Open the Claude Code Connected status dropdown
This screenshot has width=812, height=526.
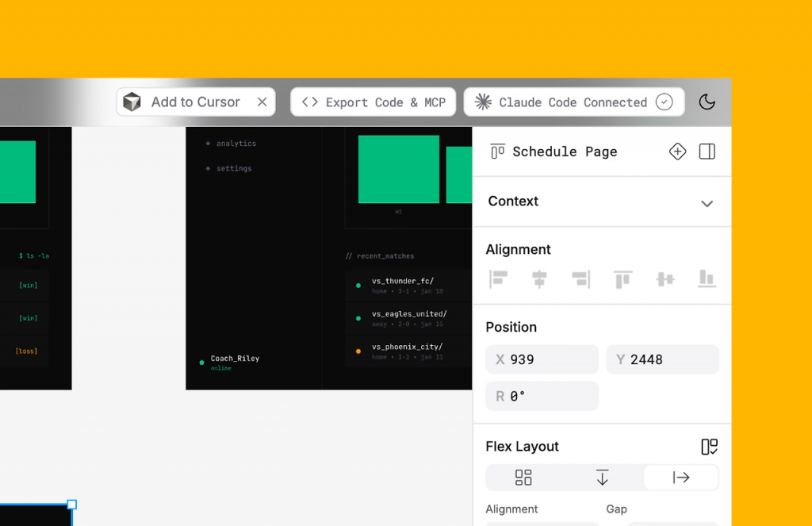665,102
